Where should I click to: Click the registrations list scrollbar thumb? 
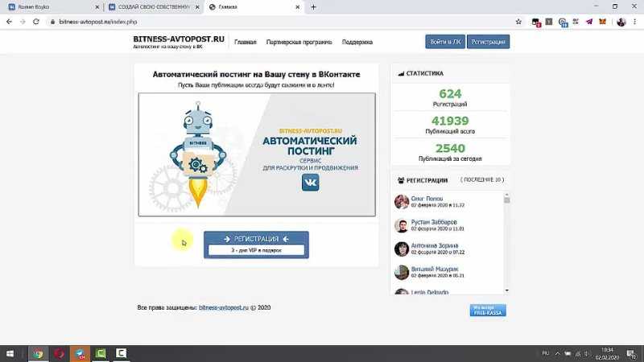pyautogui.click(x=507, y=200)
